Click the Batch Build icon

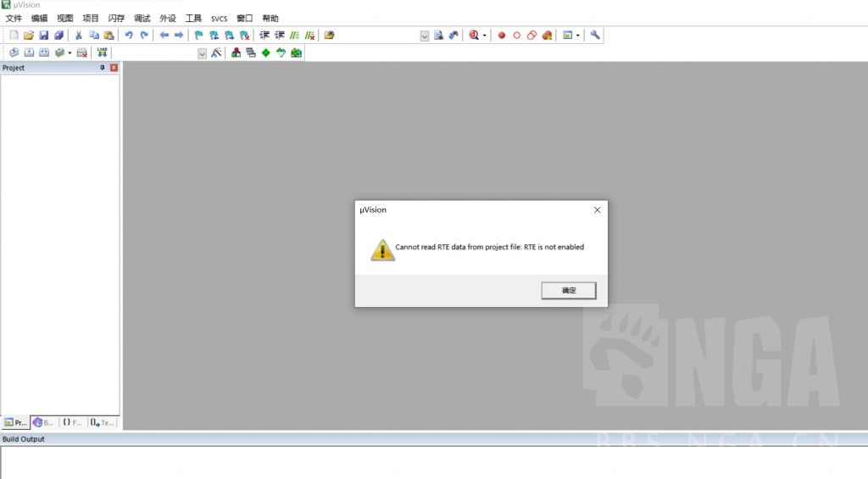(x=59, y=53)
